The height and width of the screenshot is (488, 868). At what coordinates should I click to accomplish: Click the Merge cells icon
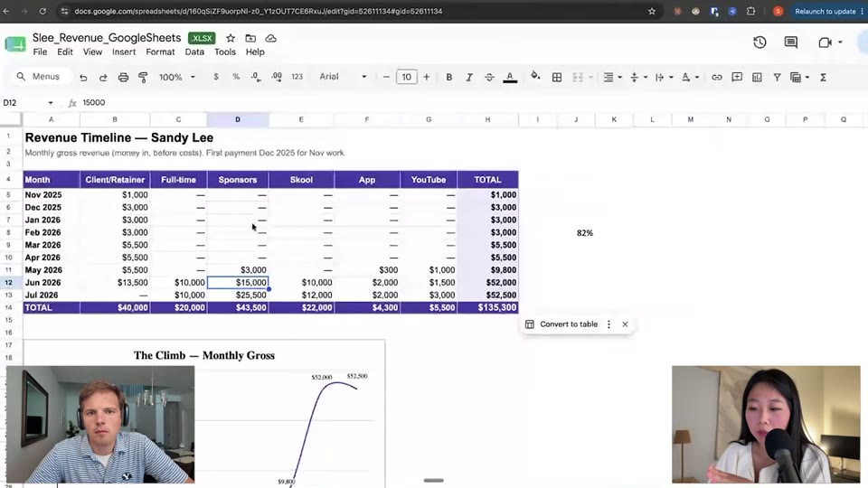click(578, 78)
